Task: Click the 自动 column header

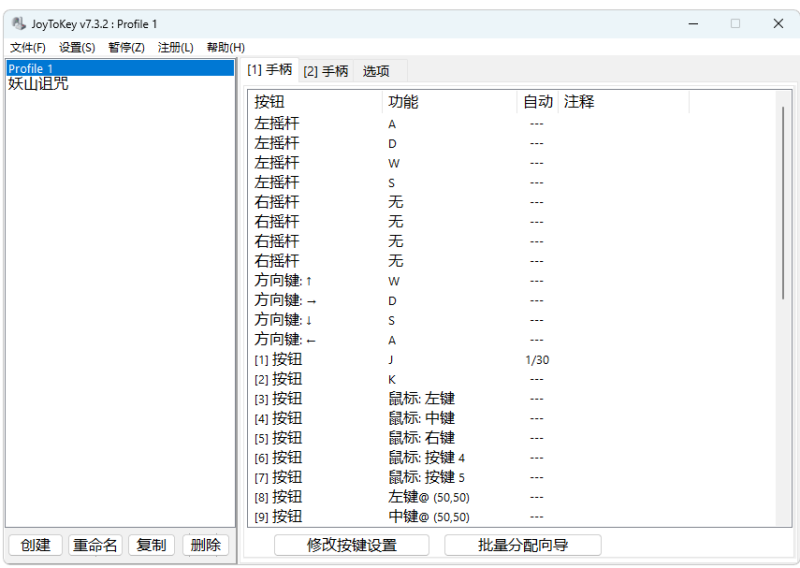Action: (538, 102)
